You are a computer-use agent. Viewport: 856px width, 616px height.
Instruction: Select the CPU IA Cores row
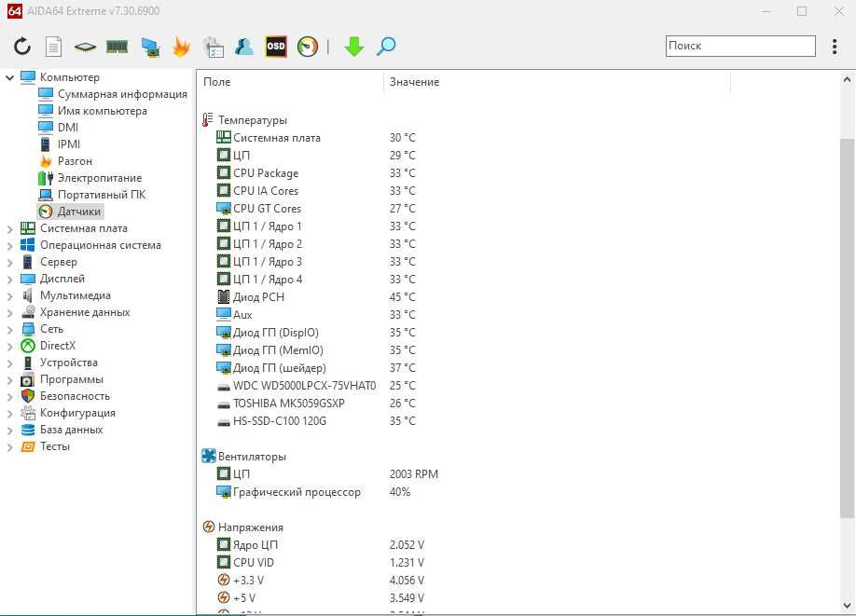pyautogui.click(x=316, y=191)
